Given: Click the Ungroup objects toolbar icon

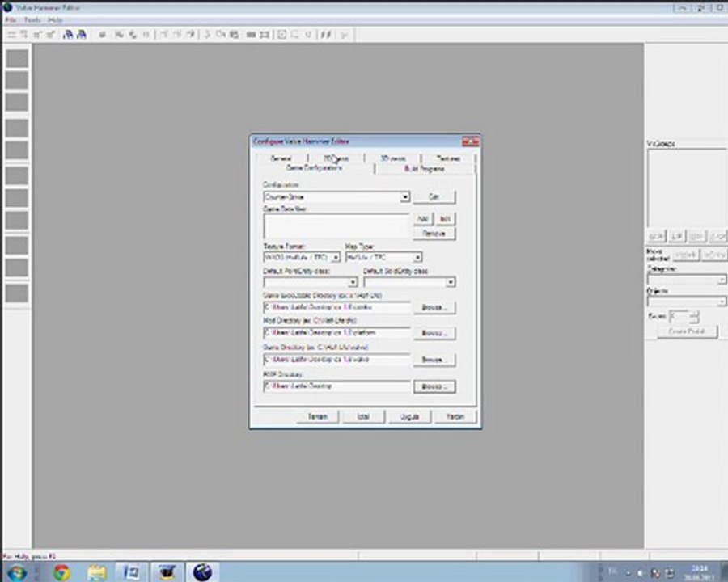Looking at the screenshot, I should coord(133,34).
